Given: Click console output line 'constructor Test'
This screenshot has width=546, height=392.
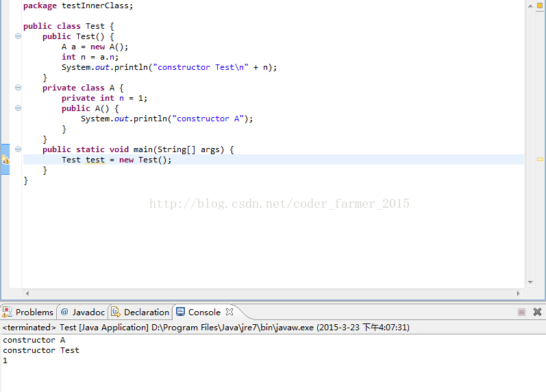Looking at the screenshot, I should (41, 350).
